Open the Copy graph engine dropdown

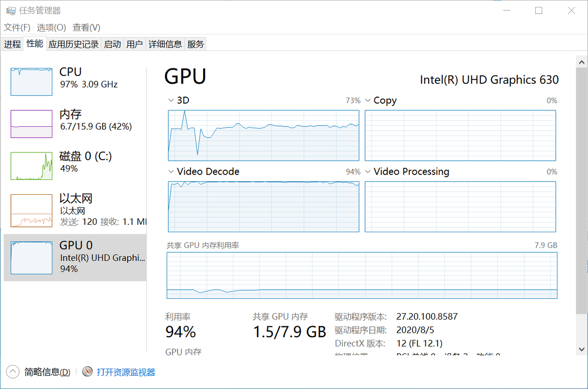367,101
